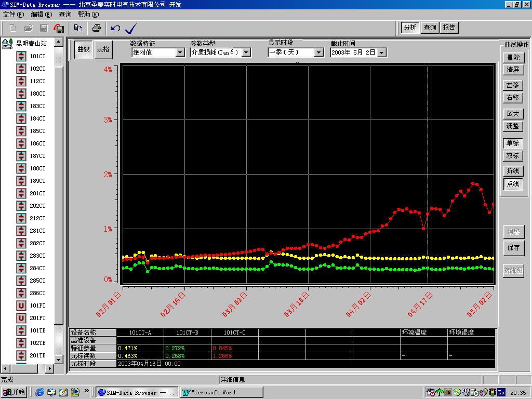Image resolution: width=532 pixels, height=399 pixels.
Task: Expand the taskbar quick launch chevron
Action: point(87,391)
